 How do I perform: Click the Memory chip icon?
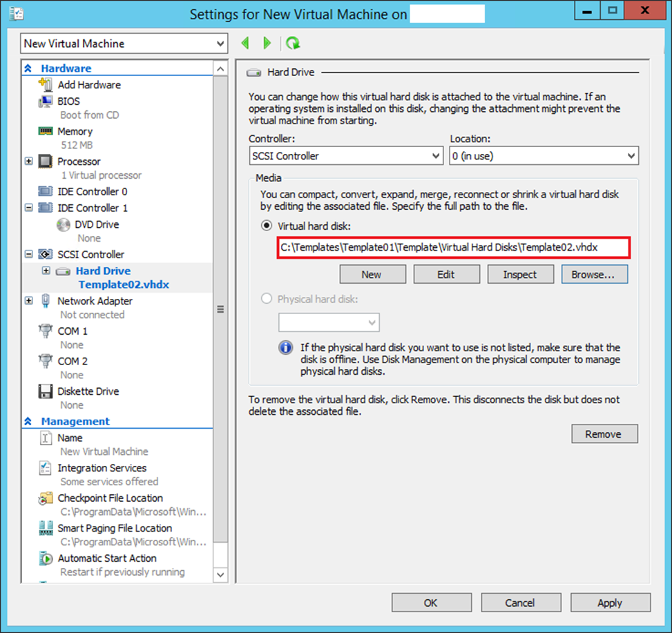pyautogui.click(x=46, y=131)
